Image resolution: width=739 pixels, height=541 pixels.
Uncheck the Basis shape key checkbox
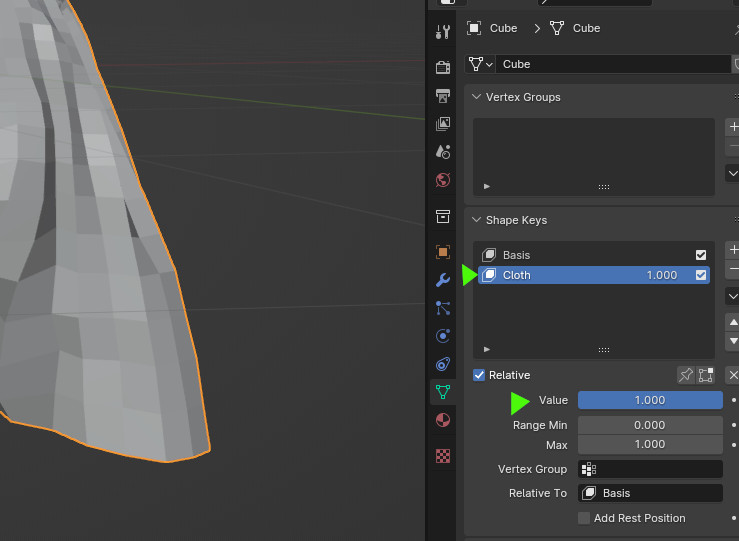(701, 255)
